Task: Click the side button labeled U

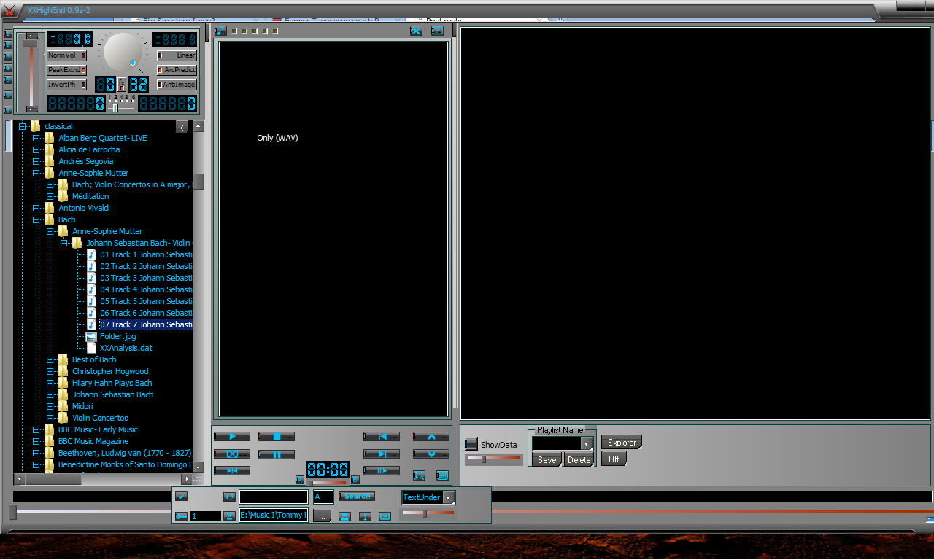Action: tap(8, 95)
